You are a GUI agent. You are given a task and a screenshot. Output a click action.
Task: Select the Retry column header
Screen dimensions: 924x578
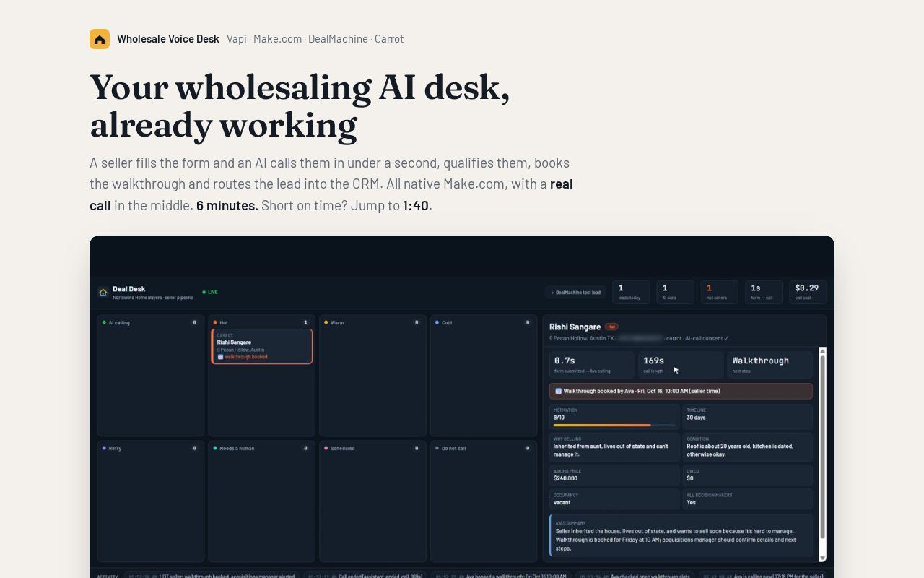click(x=151, y=448)
